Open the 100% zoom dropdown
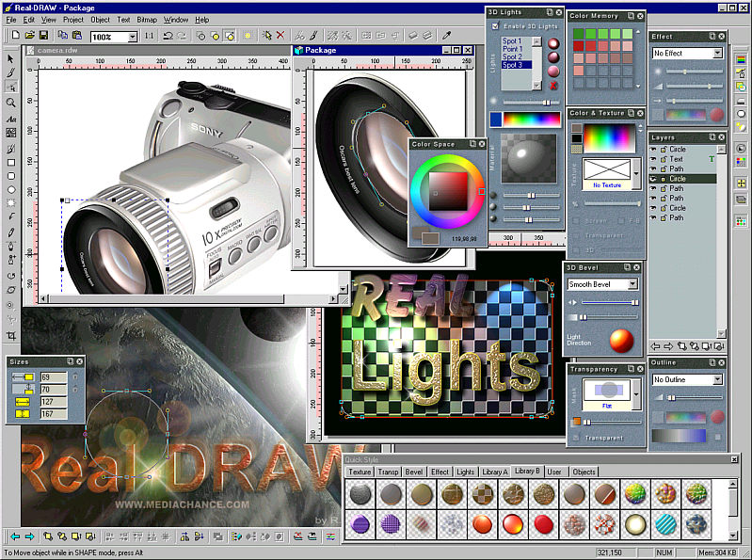Image resolution: width=752 pixels, height=560 pixels. pos(133,37)
